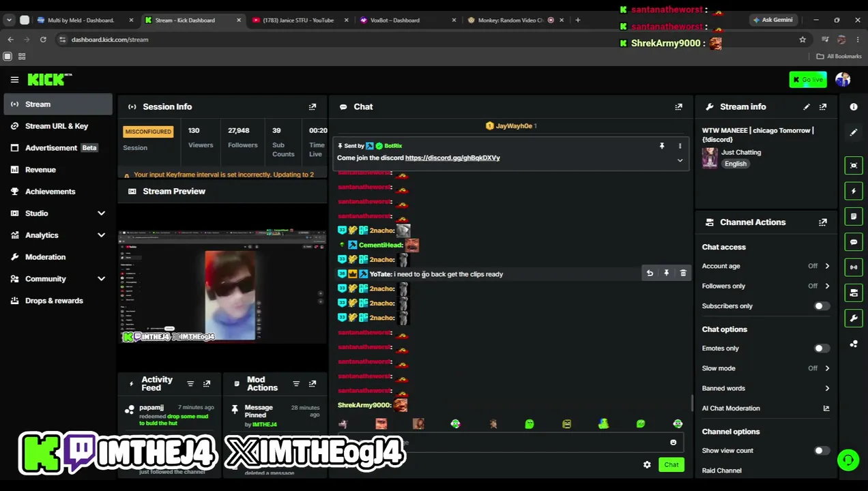868x491 pixels.
Task: Toggle Show view count
Action: pyautogui.click(x=821, y=451)
